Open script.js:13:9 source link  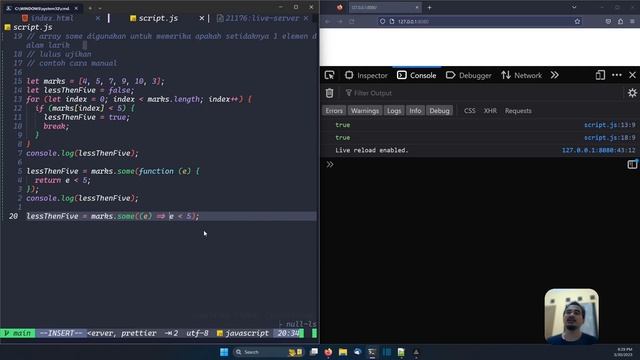click(x=609, y=125)
